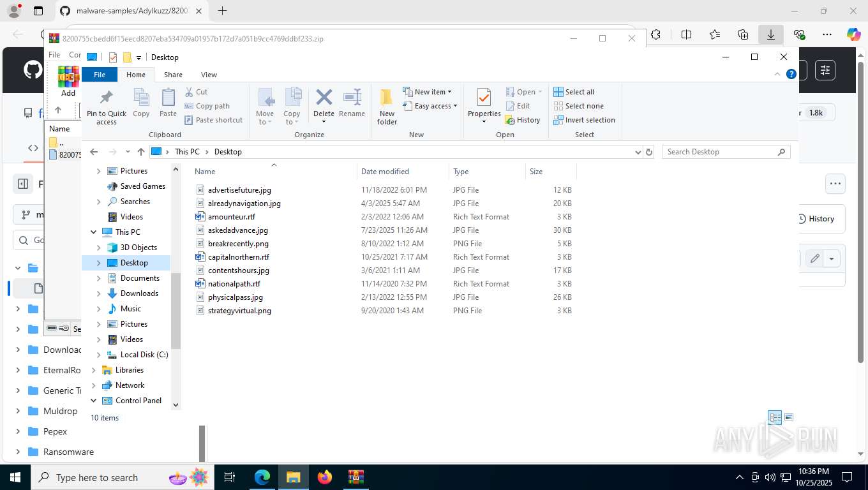
Task: Switch to the View ribbon tab
Action: pyautogui.click(x=209, y=75)
